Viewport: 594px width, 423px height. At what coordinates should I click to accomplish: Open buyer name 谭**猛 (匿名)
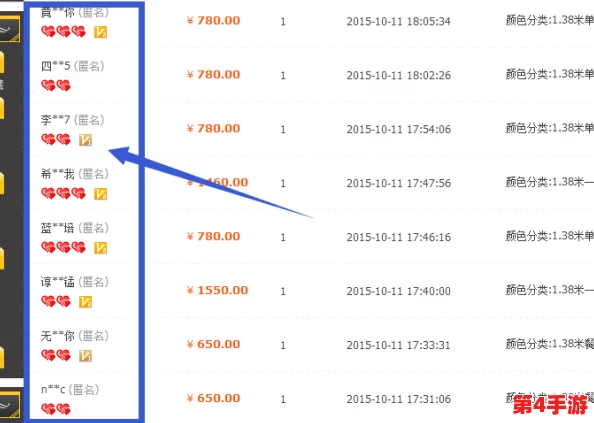(x=75, y=282)
